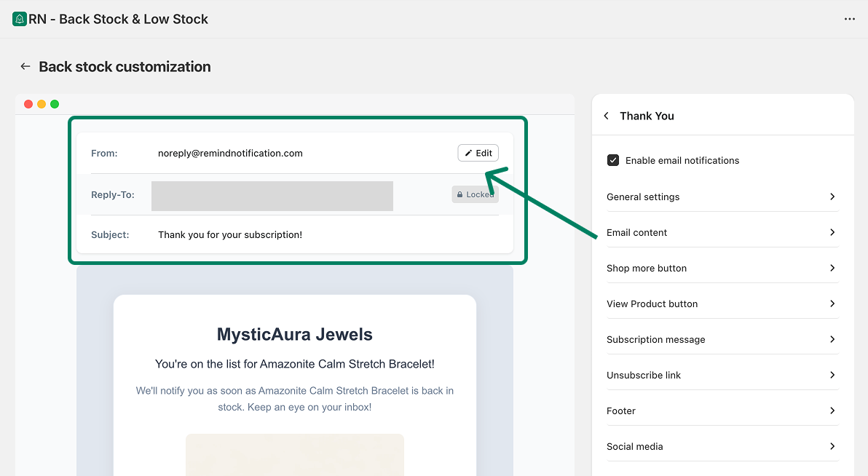
Task: Click the Locked badge on Reply-To
Action: [x=475, y=194]
